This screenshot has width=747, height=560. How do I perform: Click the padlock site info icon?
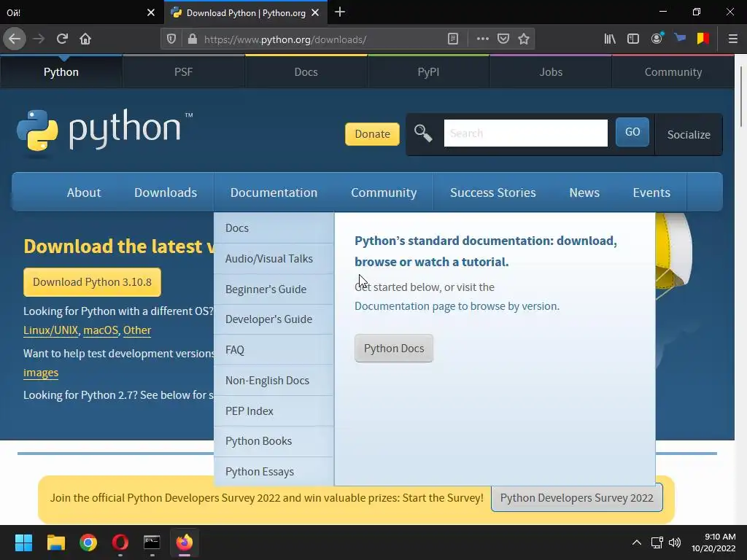[193, 39]
